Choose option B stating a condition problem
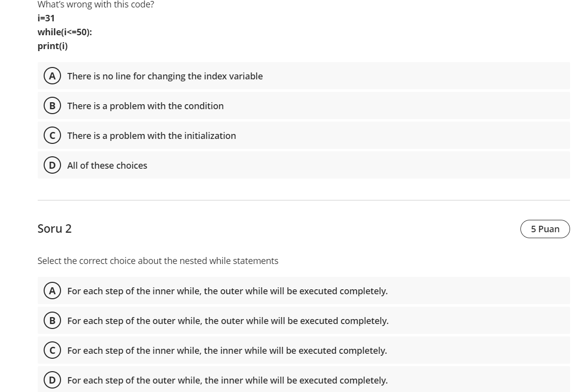Screen dimensions: 575x392 [146, 106]
